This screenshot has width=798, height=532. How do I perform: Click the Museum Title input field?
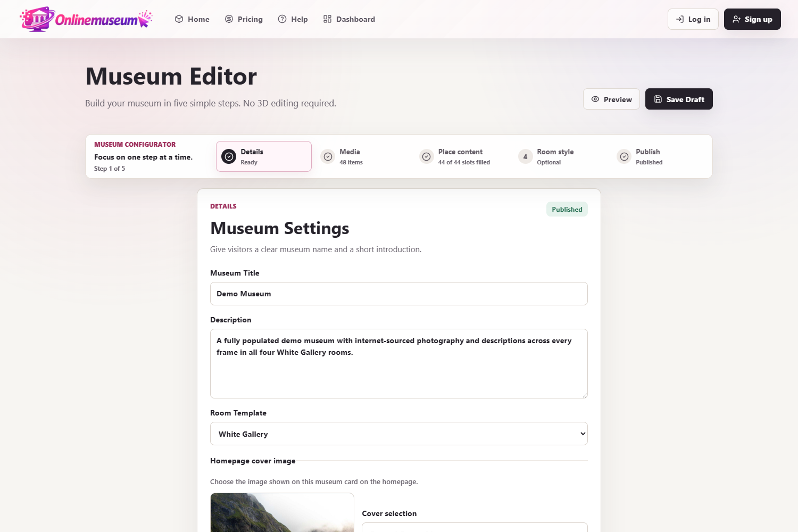[399, 294]
